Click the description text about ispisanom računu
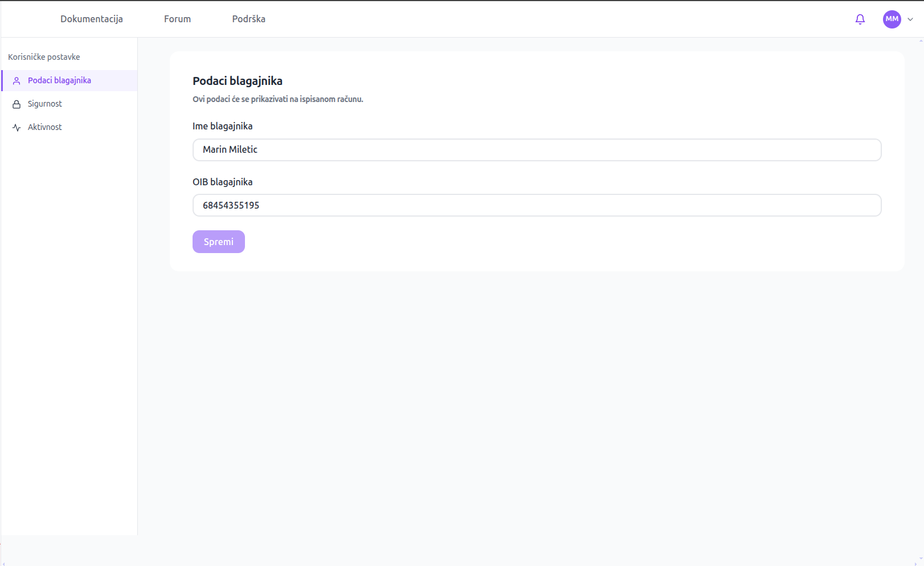 [277, 99]
